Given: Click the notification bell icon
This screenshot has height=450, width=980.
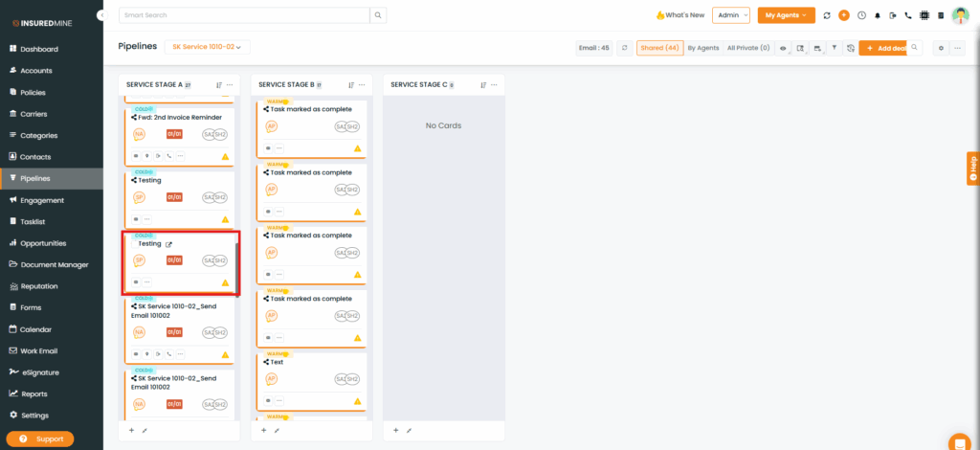Looking at the screenshot, I should (x=877, y=15).
